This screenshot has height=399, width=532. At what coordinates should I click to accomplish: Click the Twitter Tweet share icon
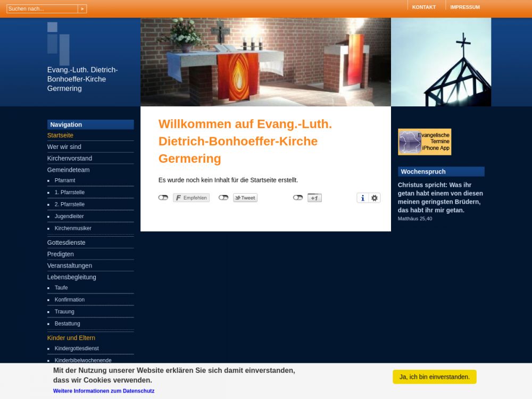(x=245, y=198)
